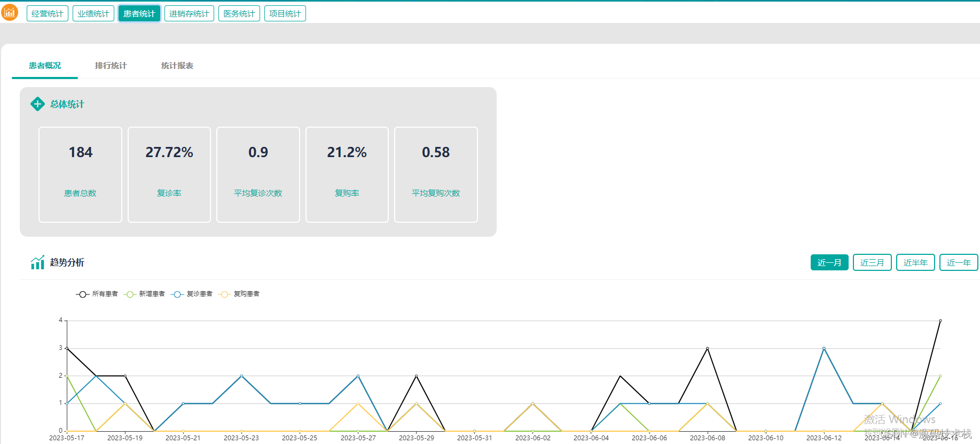
Task: Select the 近三月 time range button
Action: coord(872,262)
